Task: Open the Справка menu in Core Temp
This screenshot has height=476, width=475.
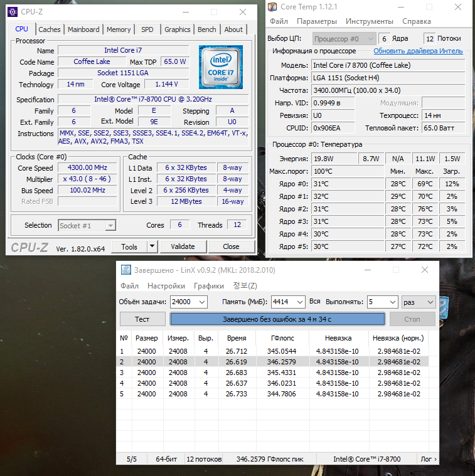Action: (417, 21)
